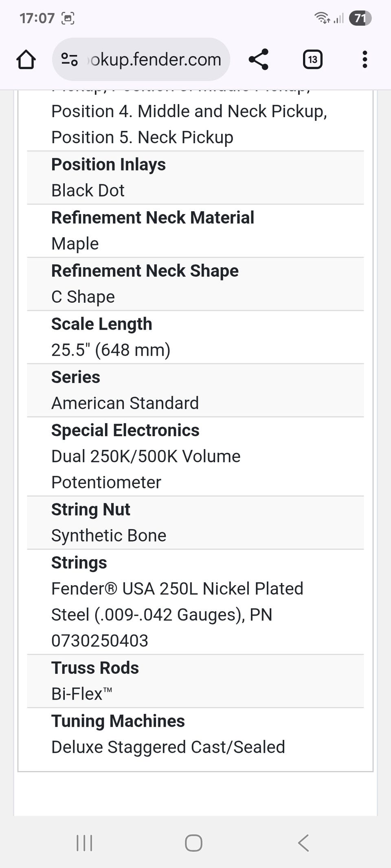
Task: Tap the String Nut Synthetic Bone text
Action: (x=109, y=536)
